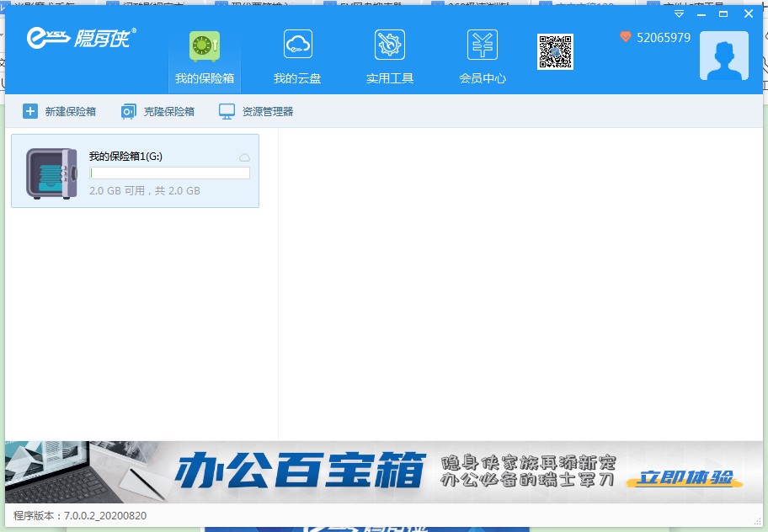Screen dimensions: 768x532
Task: Click 新建保险箱 button
Action: click(x=59, y=112)
